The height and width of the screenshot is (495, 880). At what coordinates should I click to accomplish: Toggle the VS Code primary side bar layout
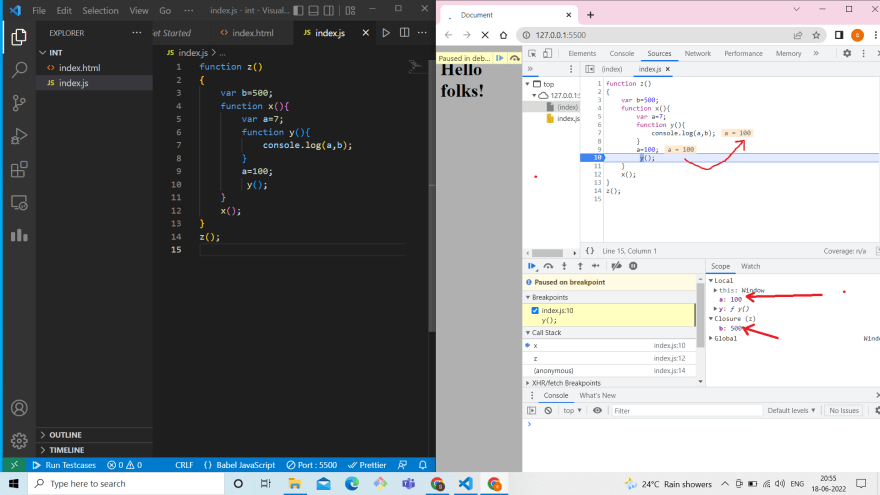[299, 10]
